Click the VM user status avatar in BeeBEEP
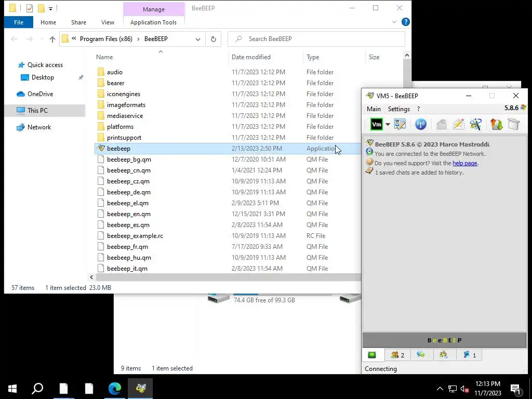 pyautogui.click(x=377, y=124)
